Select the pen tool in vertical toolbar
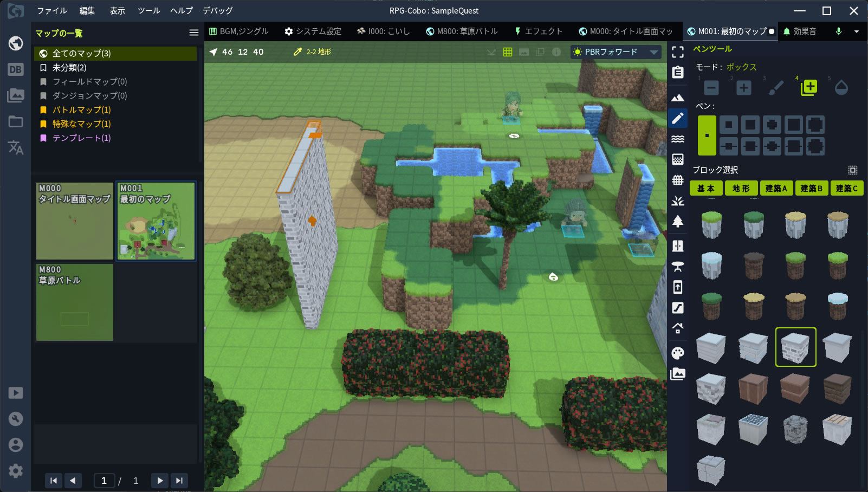The height and width of the screenshot is (492, 868). (x=678, y=118)
